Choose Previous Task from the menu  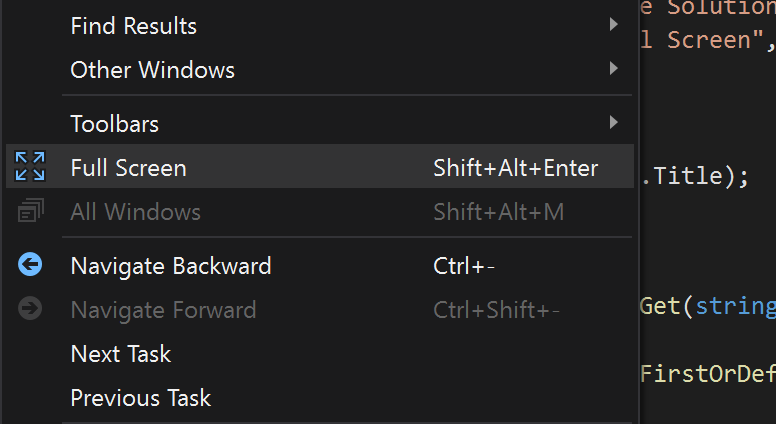[141, 398]
